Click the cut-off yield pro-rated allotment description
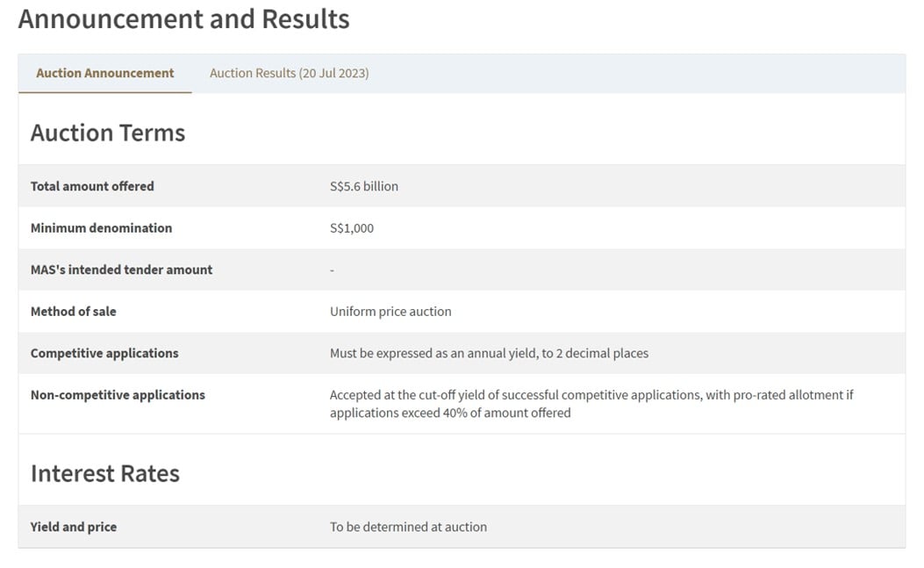The image size is (924, 568). click(x=591, y=404)
